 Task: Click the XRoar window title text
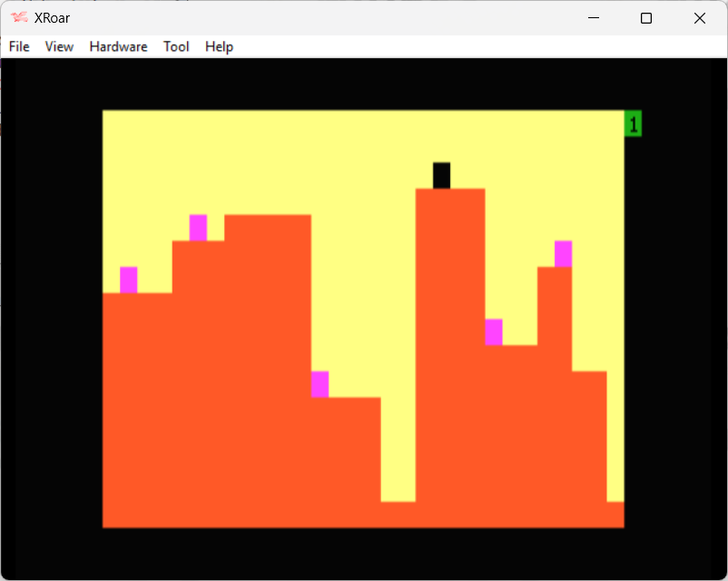pos(52,17)
